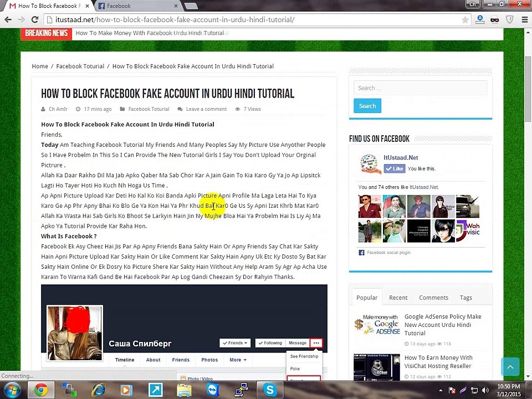Click the VisiChat article thumbnail
The height and width of the screenshot is (399, 532).
[x=377, y=366]
